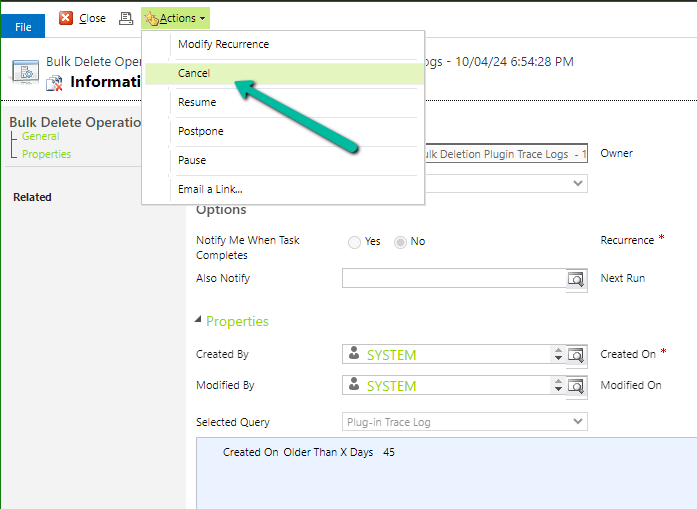Choose Postpone from the Actions menu
697x509 pixels.
201,131
